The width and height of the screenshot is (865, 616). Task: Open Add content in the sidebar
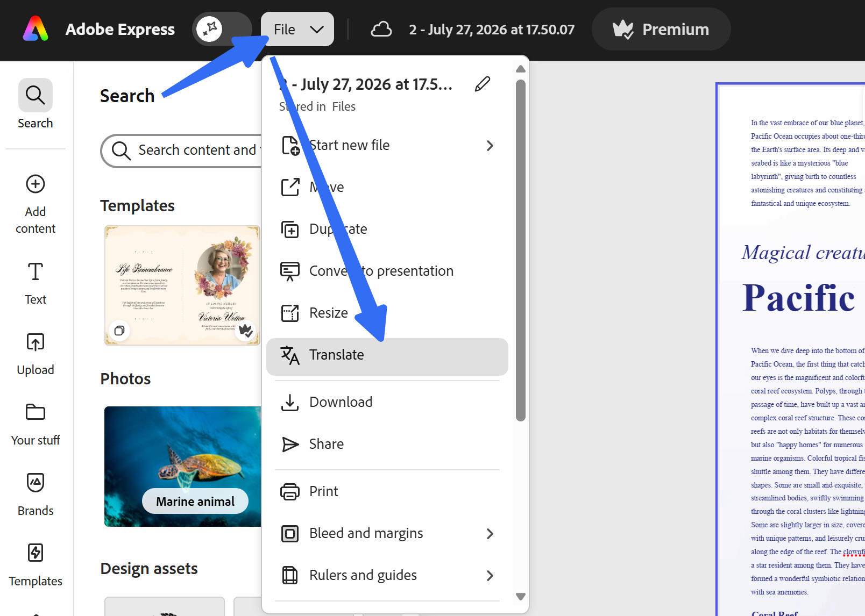pyautogui.click(x=36, y=205)
